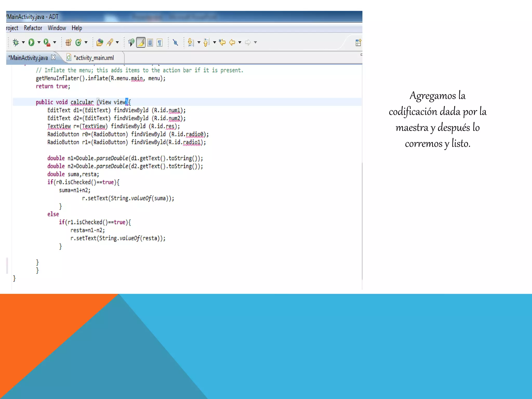Click the Open Type icon
This screenshot has height=399, width=532.
click(x=99, y=42)
